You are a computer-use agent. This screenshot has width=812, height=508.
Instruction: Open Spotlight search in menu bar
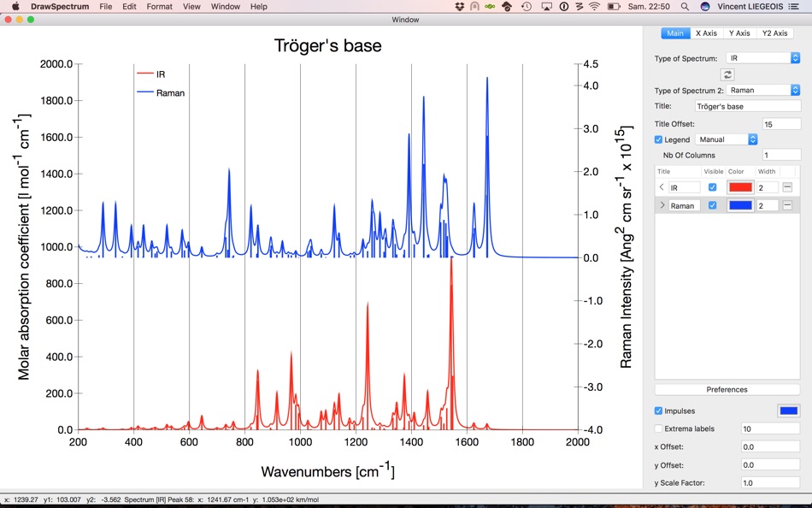click(685, 6)
